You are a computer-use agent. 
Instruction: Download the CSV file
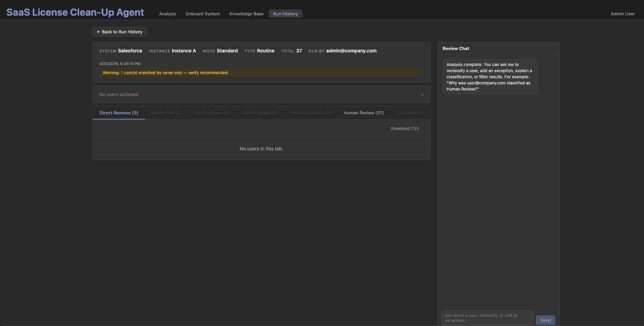tap(405, 128)
